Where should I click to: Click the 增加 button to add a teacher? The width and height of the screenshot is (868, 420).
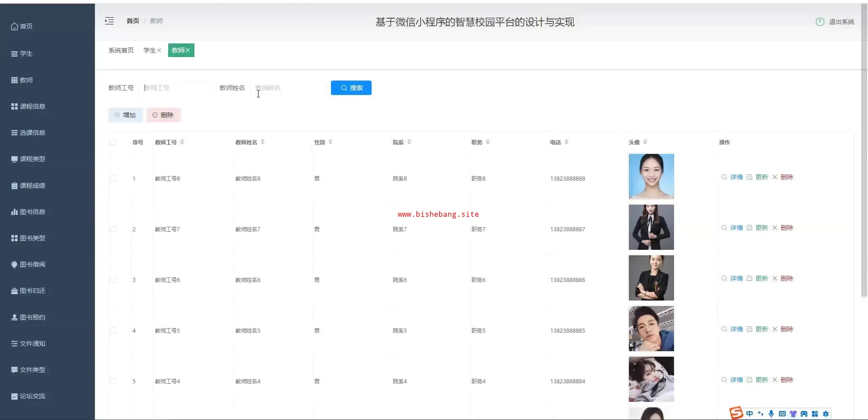(x=125, y=115)
